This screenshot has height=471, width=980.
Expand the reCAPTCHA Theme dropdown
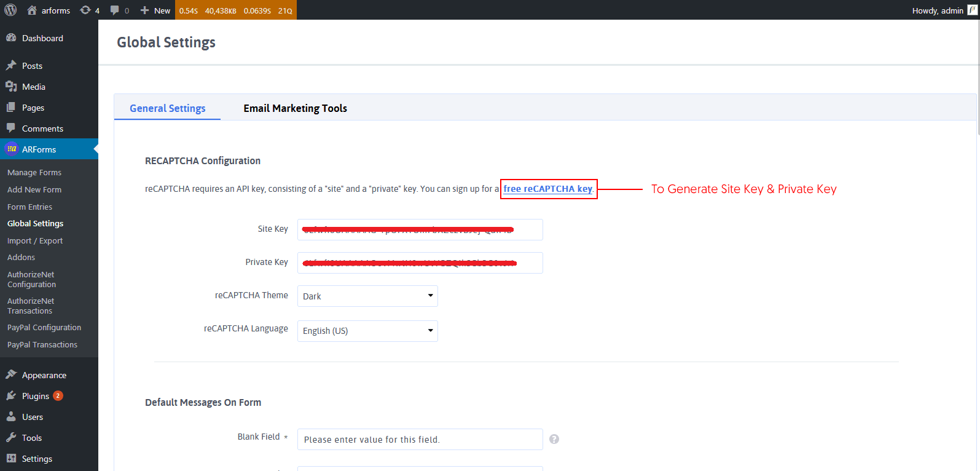point(367,296)
